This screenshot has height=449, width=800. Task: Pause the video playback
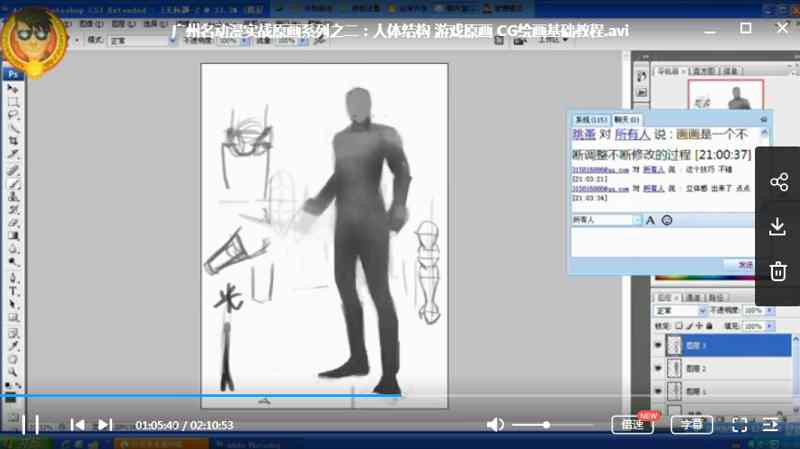pos(30,425)
